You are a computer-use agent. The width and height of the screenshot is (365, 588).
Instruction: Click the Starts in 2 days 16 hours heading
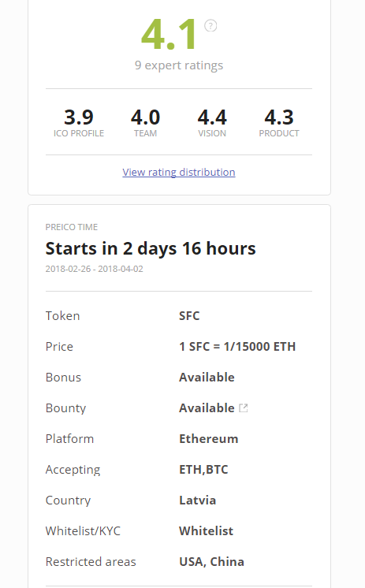tap(151, 248)
